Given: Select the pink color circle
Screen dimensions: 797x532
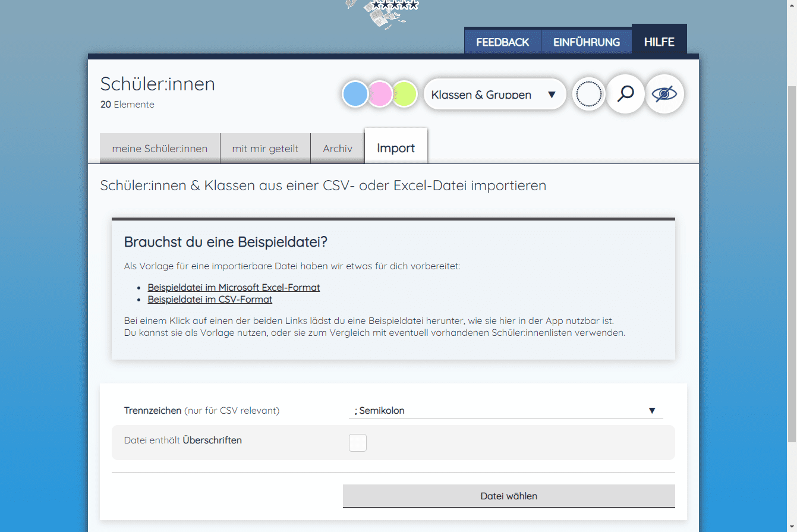Looking at the screenshot, I should pos(380,94).
